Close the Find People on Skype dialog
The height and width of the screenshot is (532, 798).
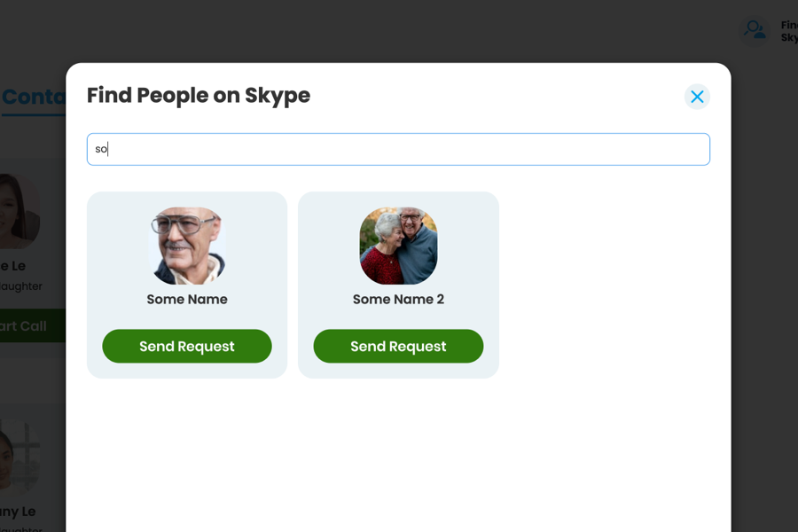(697, 97)
